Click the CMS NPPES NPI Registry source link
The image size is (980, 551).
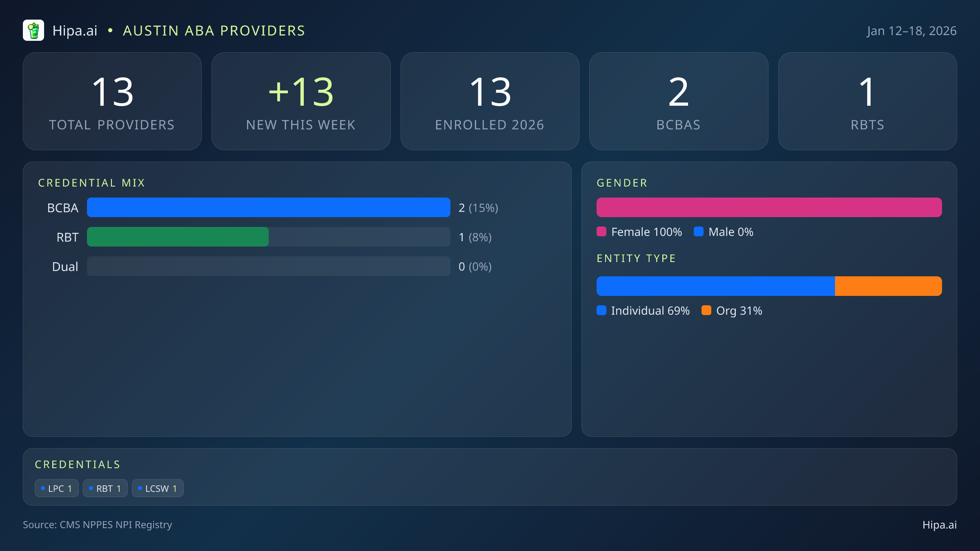point(97,525)
